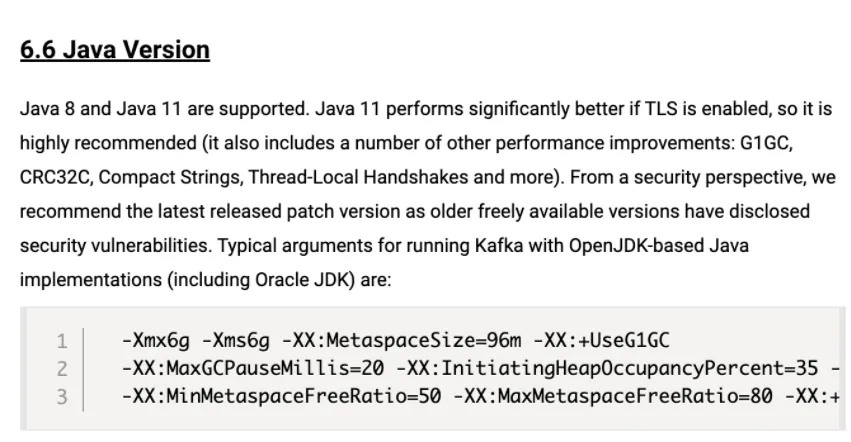Click the "6.6 Java Version" heading link

click(x=115, y=50)
